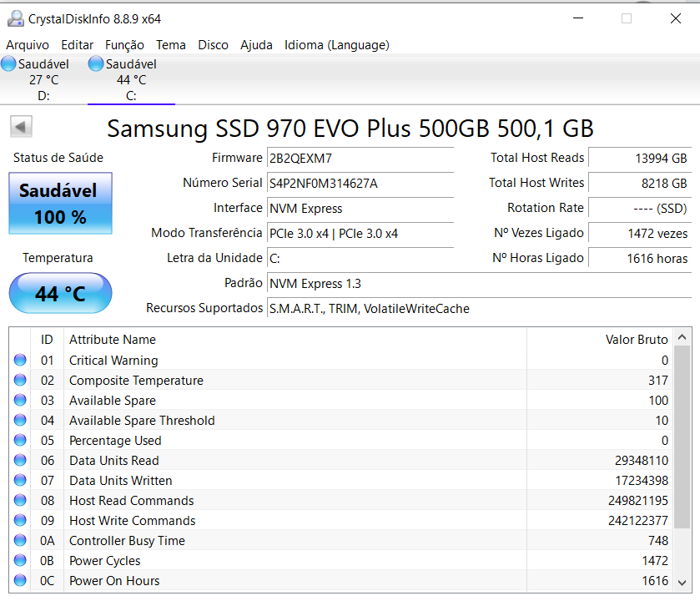Click status orb for Controller Busy Time
Image resolution: width=700 pixels, height=601 pixels.
click(x=20, y=540)
